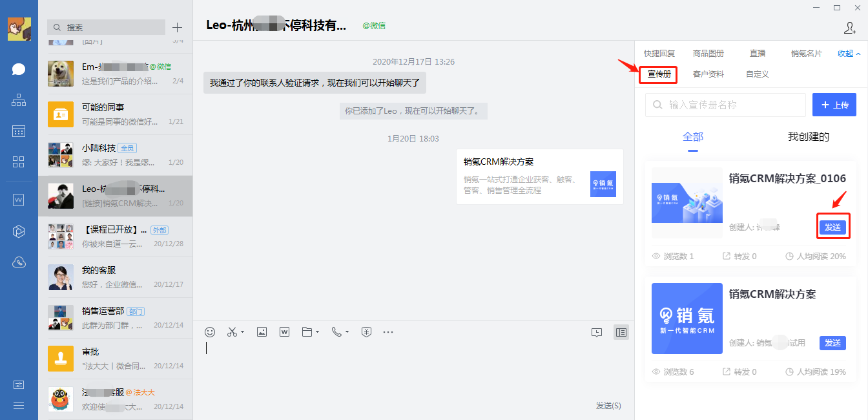Open the WeDoc icon in left sidebar

pos(19,200)
